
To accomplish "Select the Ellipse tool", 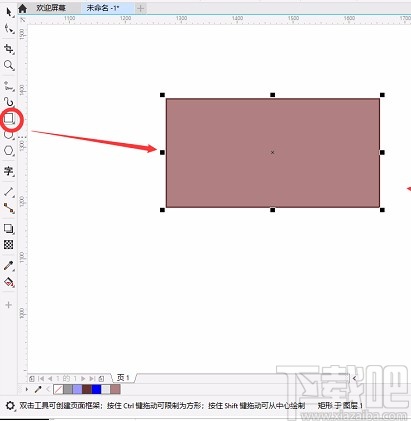I will pyautogui.click(x=9, y=135).
